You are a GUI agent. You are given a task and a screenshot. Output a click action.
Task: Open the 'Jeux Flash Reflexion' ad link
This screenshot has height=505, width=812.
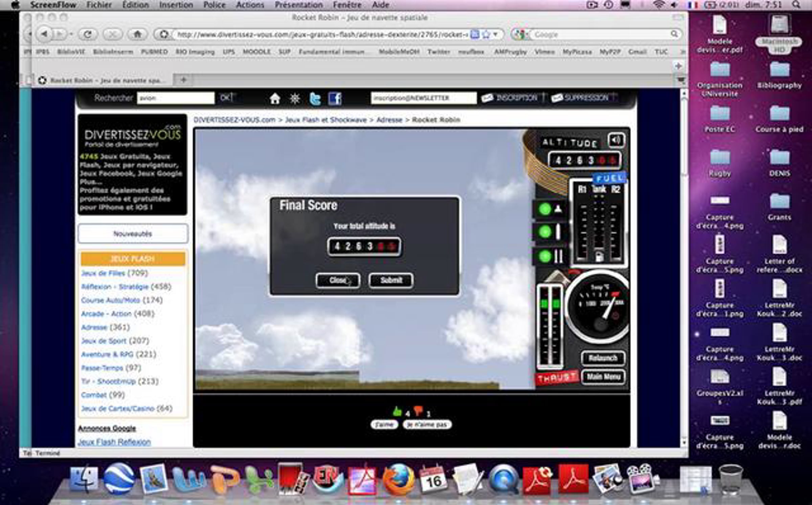[114, 442]
